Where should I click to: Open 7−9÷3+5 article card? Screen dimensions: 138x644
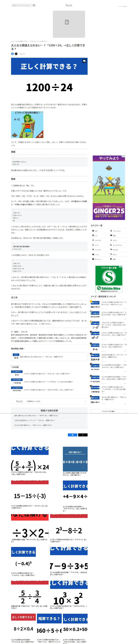[x=69, y=561]
